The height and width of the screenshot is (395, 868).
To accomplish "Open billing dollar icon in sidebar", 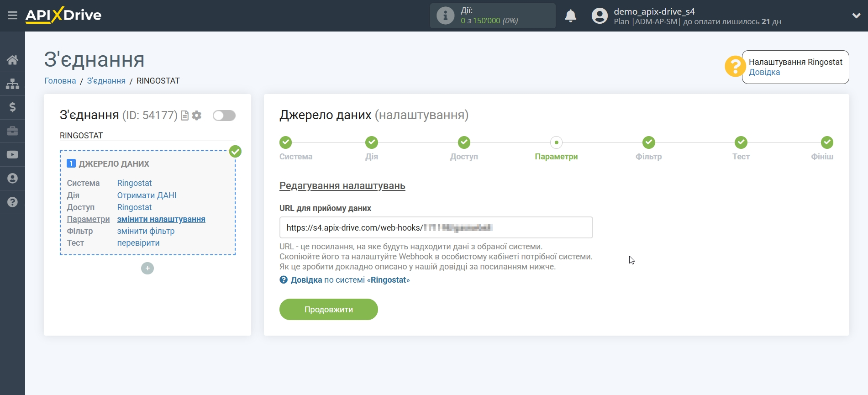I will coord(12,107).
